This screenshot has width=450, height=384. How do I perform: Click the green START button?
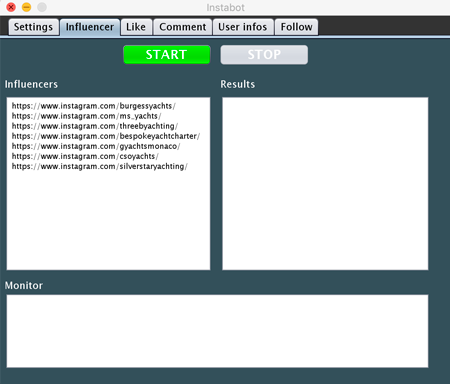coord(167,54)
